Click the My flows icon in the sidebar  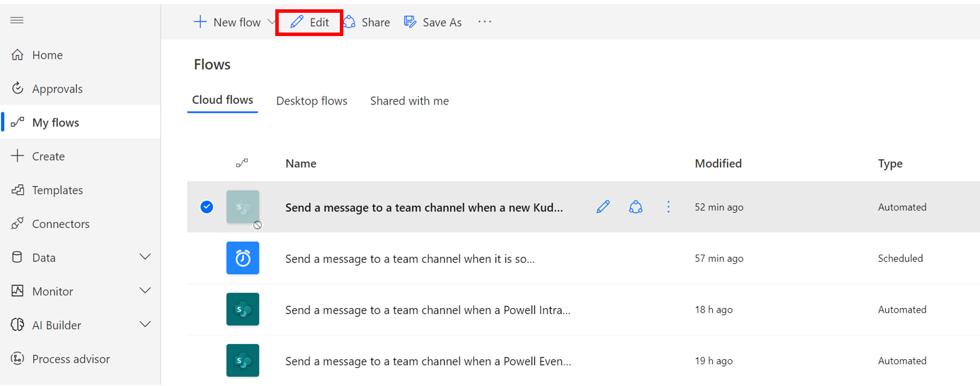[17, 122]
